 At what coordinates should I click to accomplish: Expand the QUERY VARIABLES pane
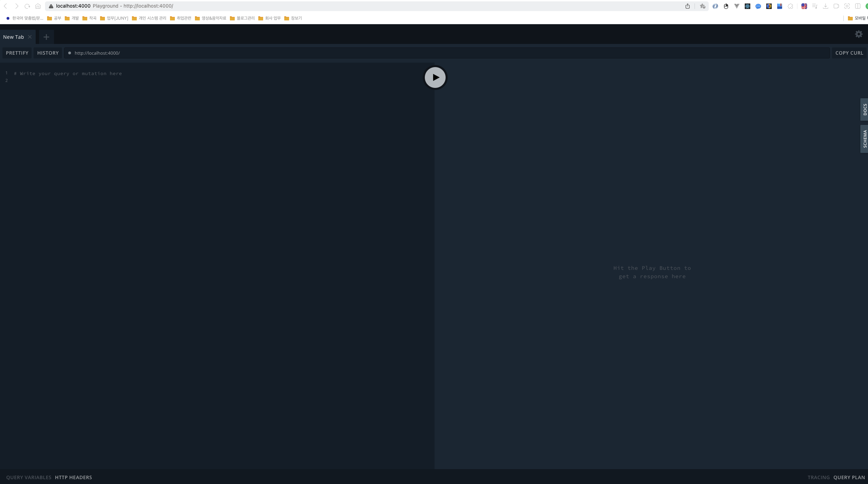click(29, 477)
